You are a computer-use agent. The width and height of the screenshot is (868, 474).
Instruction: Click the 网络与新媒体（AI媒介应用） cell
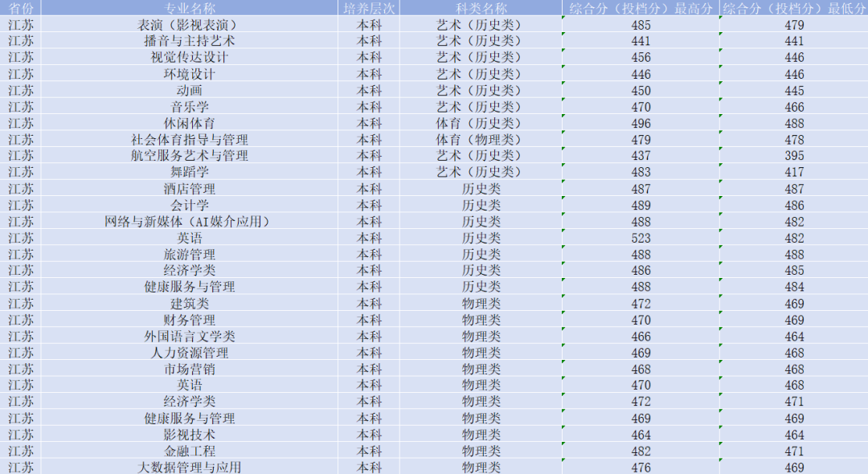pyautogui.click(x=190, y=221)
